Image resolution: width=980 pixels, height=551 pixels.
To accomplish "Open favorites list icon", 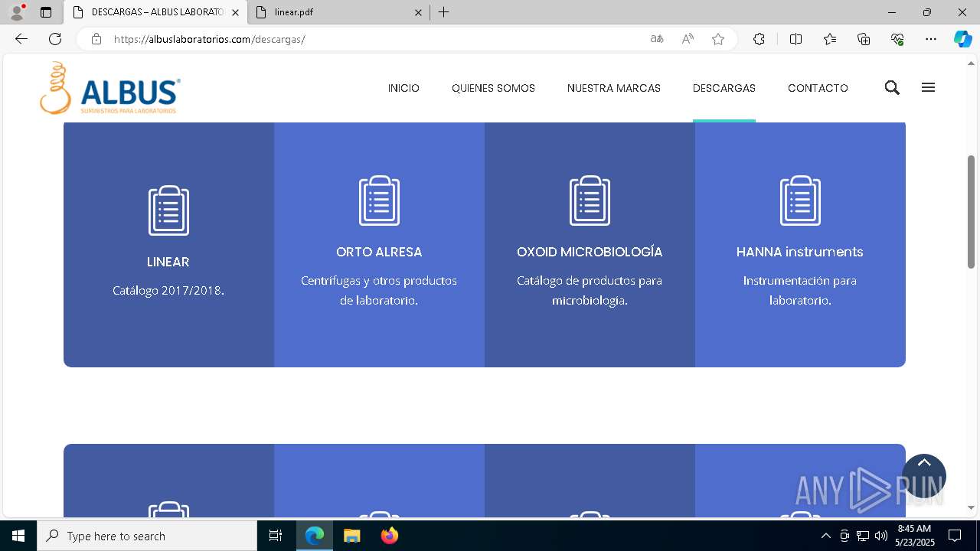I will point(830,39).
